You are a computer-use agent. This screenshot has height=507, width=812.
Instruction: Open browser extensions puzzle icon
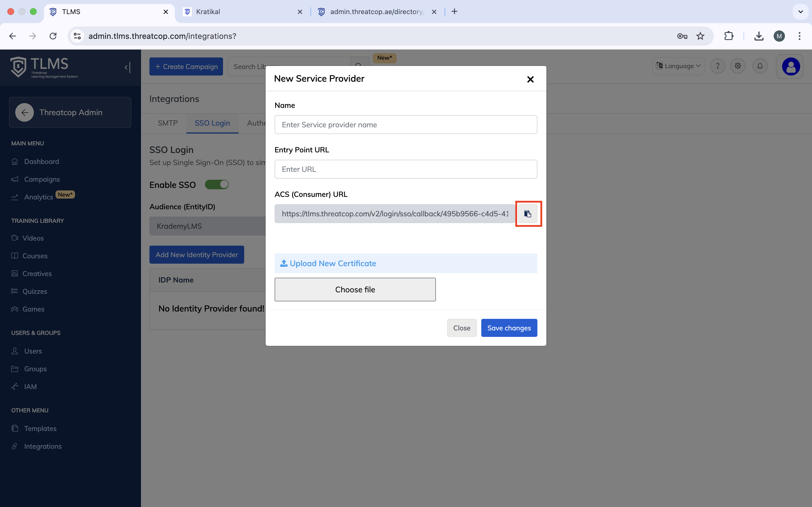[729, 36]
